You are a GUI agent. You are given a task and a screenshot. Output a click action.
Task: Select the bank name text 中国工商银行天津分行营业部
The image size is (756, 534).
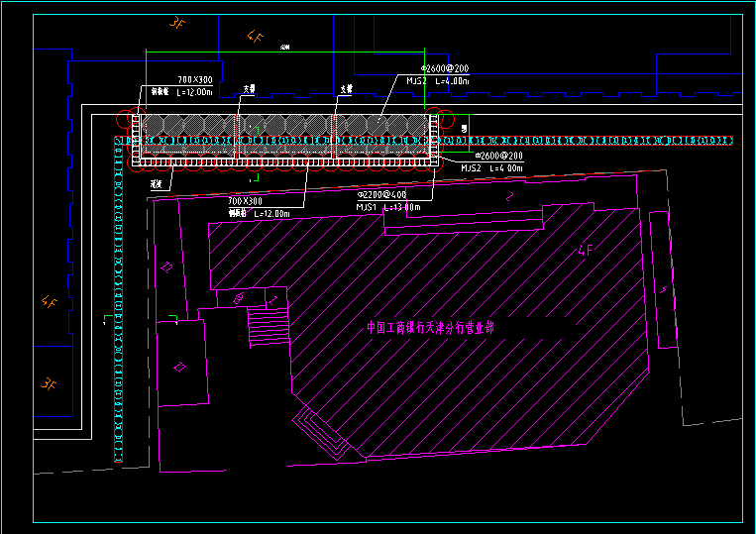(430, 328)
